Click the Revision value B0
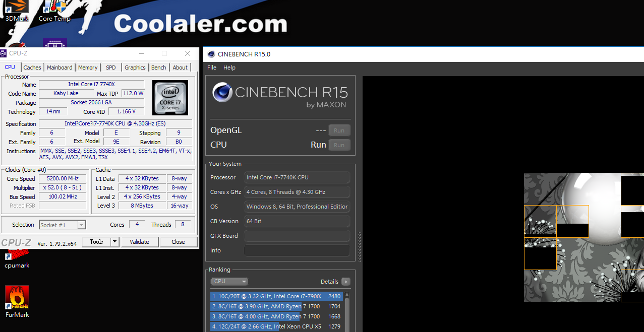The image size is (644, 332). 179,142
